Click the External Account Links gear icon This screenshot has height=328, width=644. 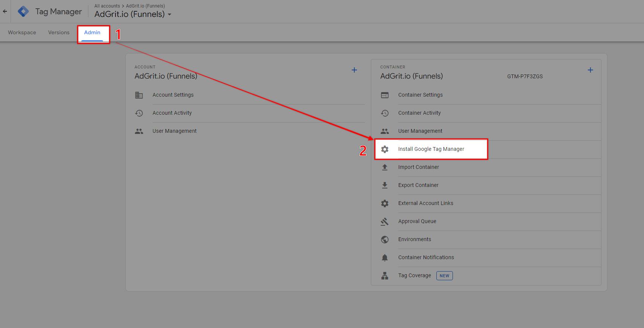coord(384,203)
